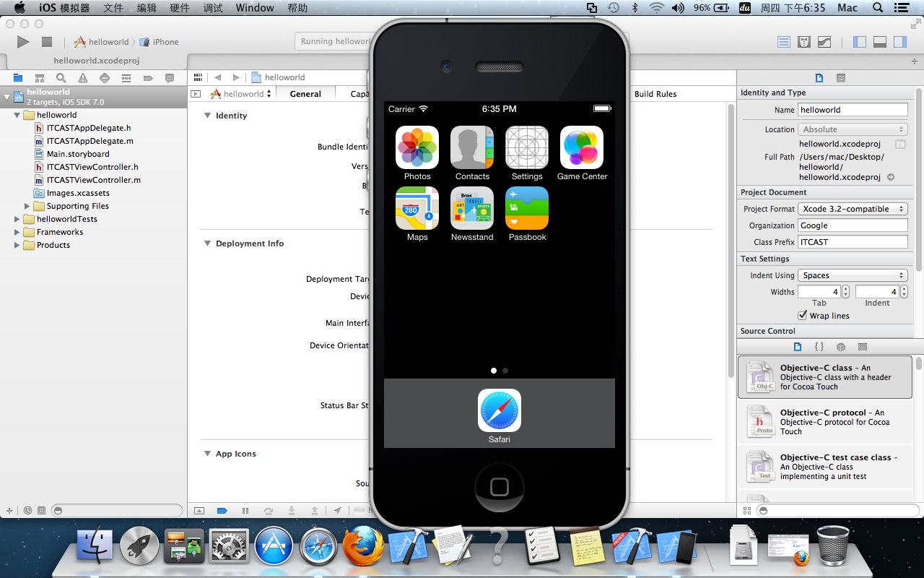
Task: Stop the running app in Xcode
Action: [47, 42]
